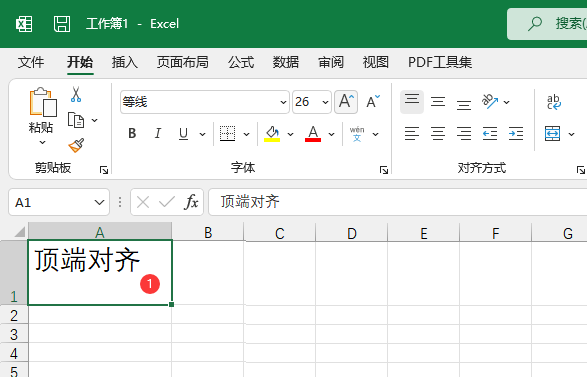
Task: Cancel formula entry with X icon
Action: (x=143, y=203)
